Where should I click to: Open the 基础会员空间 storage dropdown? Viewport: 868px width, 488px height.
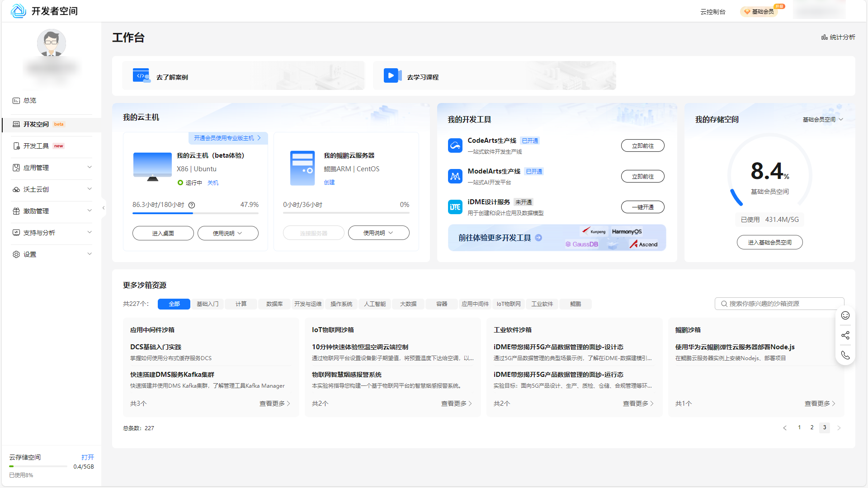tap(822, 120)
